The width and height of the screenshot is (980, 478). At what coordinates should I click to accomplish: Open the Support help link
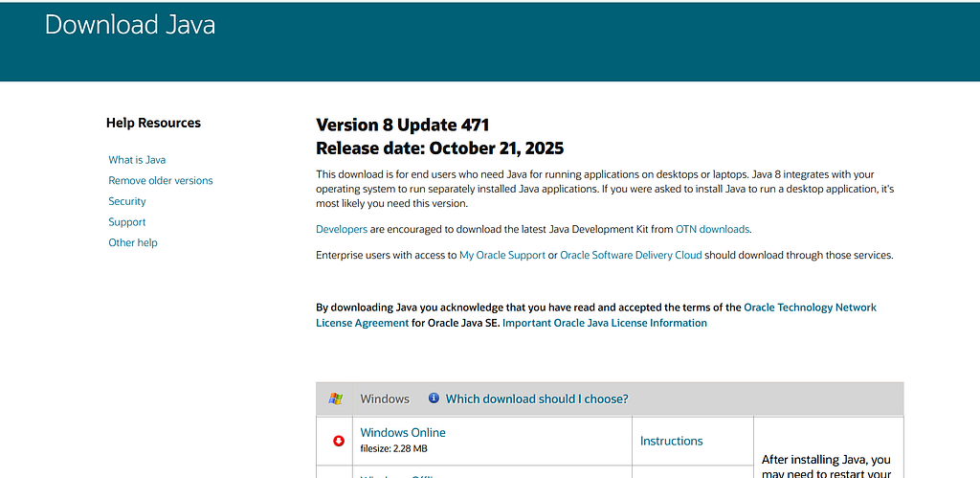click(127, 221)
